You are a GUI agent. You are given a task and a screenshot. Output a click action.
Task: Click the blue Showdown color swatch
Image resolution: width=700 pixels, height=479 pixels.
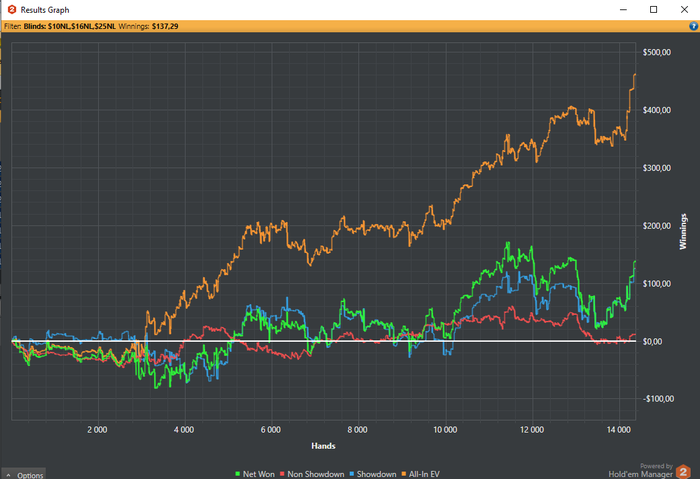(x=352, y=474)
